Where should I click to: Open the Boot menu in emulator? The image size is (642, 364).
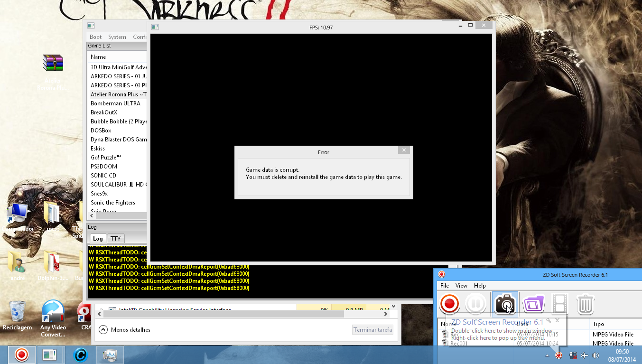pyautogui.click(x=95, y=37)
